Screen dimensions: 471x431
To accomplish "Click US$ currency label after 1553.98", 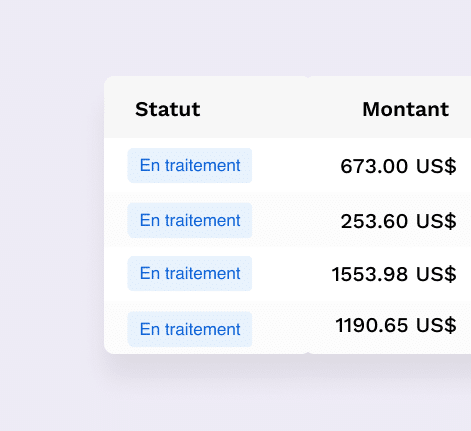I will [436, 274].
